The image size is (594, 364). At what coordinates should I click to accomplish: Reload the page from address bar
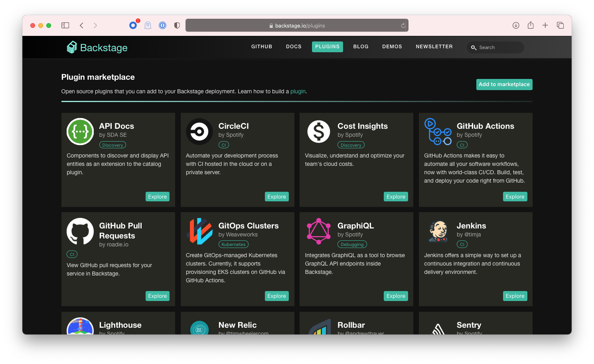(403, 26)
